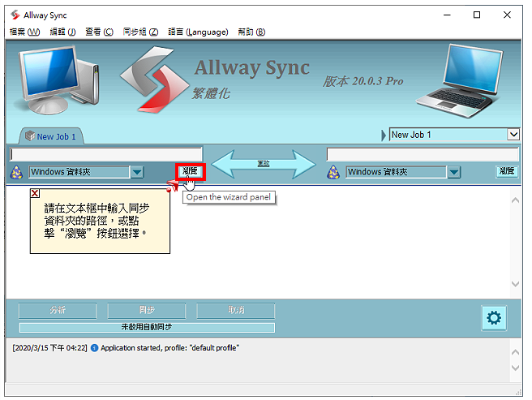Screen dimensions: 532x400
Task: Click scroll up arrow in log panel
Action: 515,352
